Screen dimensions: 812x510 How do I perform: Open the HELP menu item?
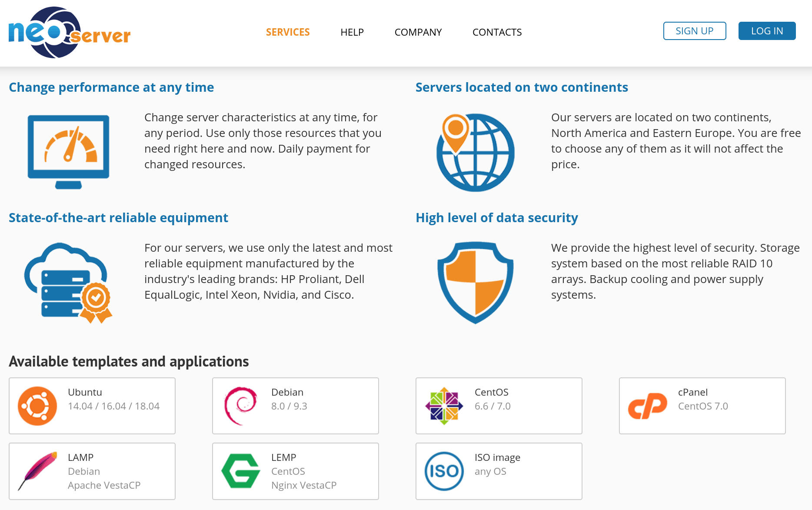pyautogui.click(x=352, y=32)
